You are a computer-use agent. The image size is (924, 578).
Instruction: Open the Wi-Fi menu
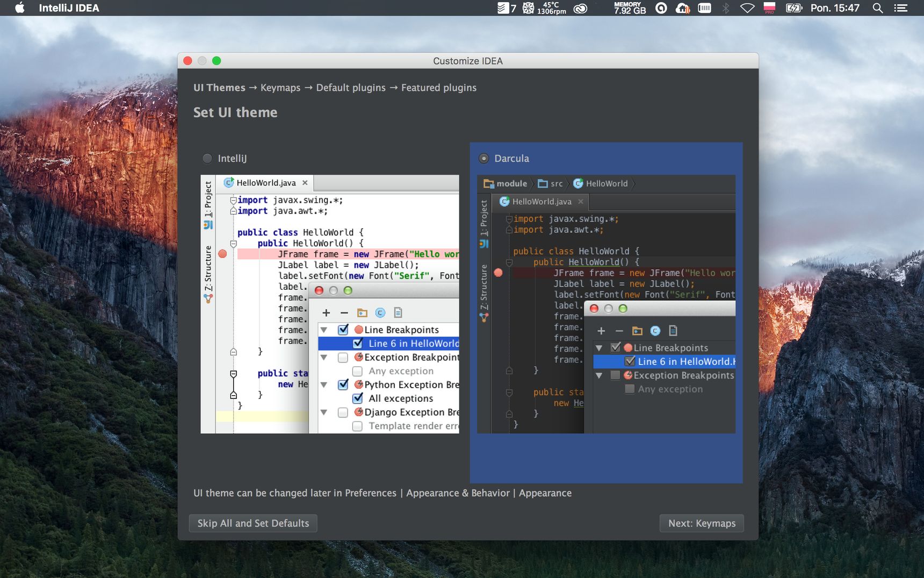point(747,8)
